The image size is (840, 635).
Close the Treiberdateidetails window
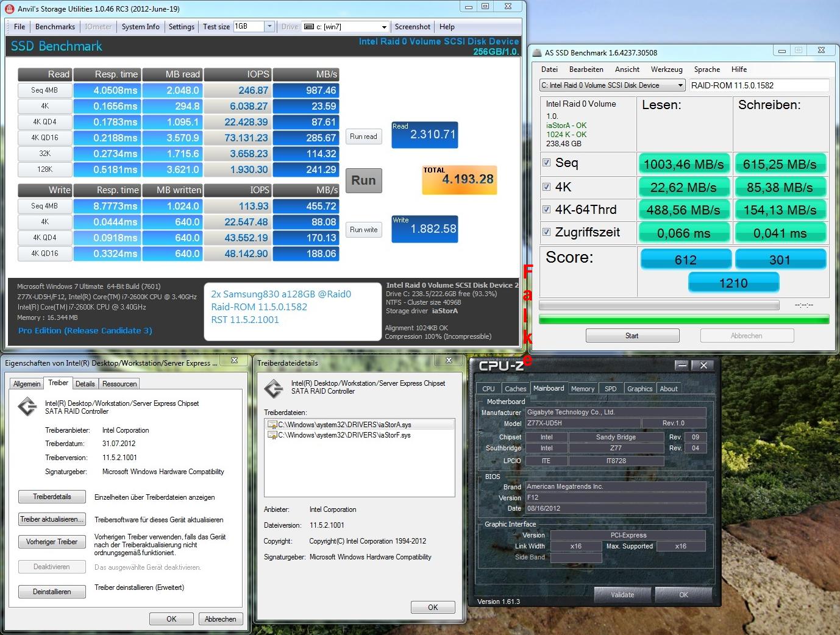pyautogui.click(x=449, y=360)
